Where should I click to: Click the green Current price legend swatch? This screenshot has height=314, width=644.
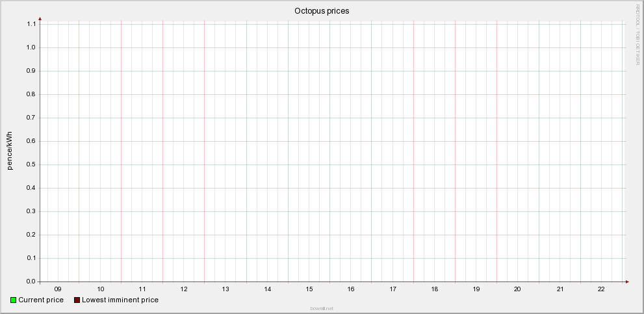point(14,300)
